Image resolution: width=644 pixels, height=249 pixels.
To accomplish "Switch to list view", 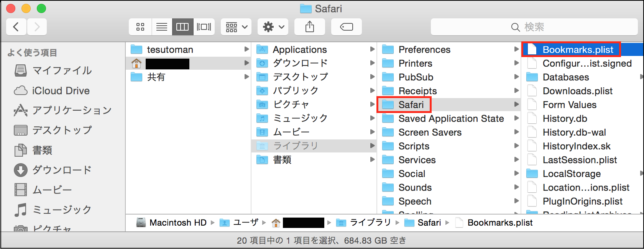I will (x=162, y=27).
